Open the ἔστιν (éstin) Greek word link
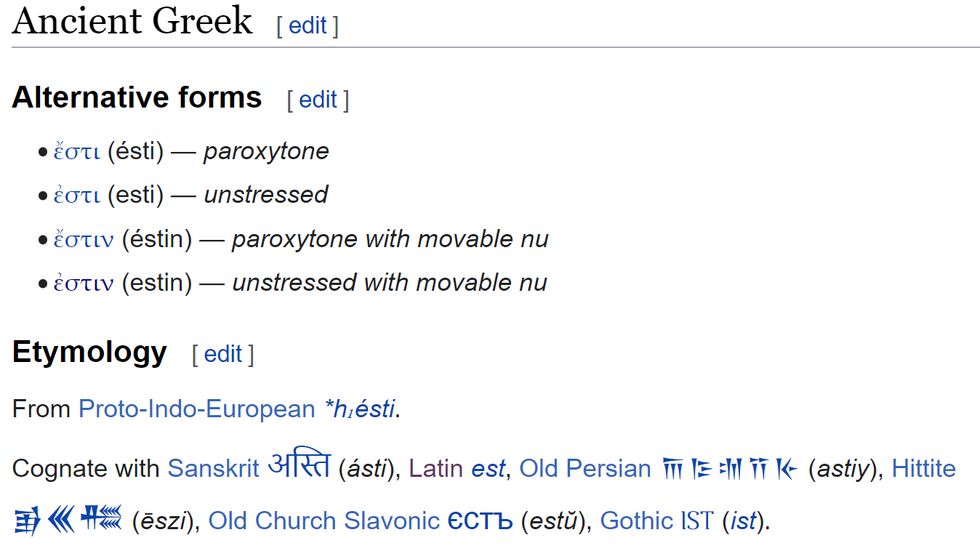 [x=84, y=240]
